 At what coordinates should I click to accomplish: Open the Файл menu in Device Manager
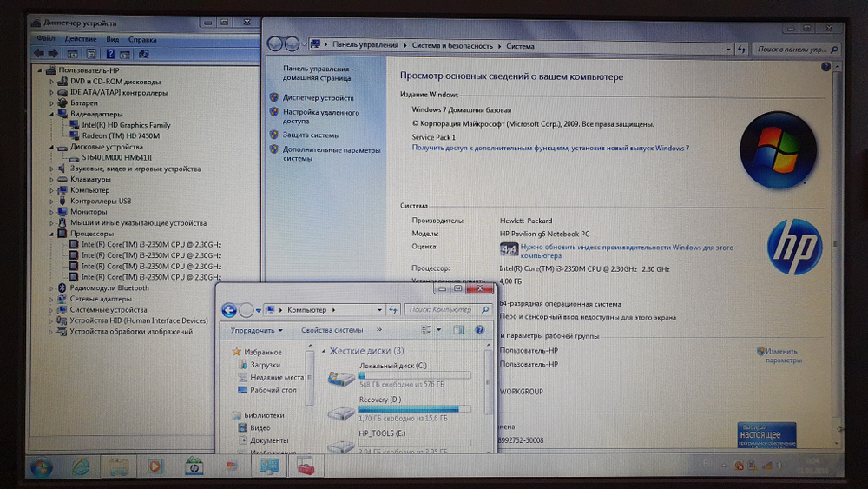point(46,39)
